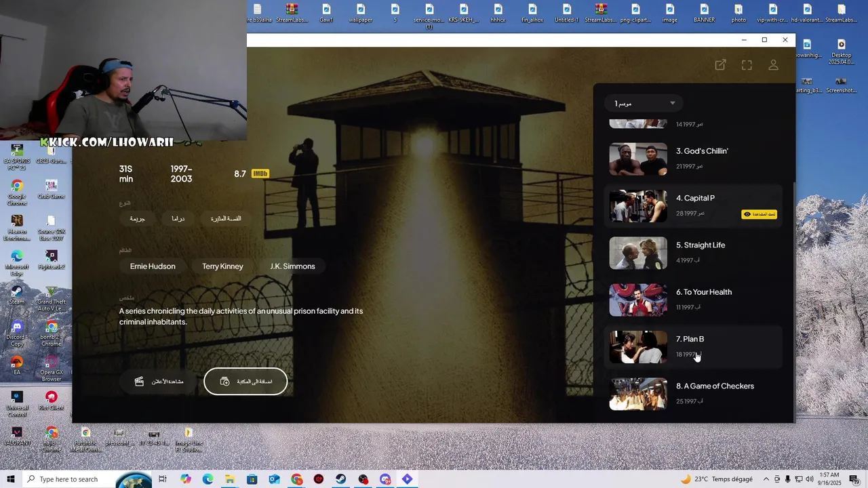Open Fightcade2 desktop shortcut
This screenshot has width=868, height=488.
tap(52, 260)
